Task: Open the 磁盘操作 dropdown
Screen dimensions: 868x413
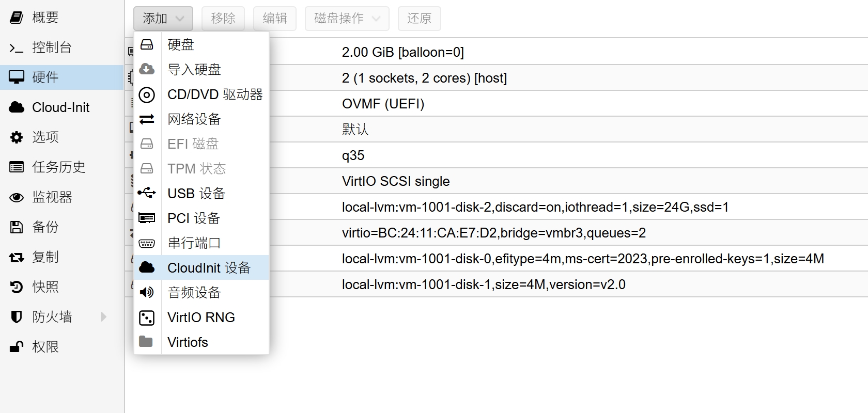Action: click(347, 19)
